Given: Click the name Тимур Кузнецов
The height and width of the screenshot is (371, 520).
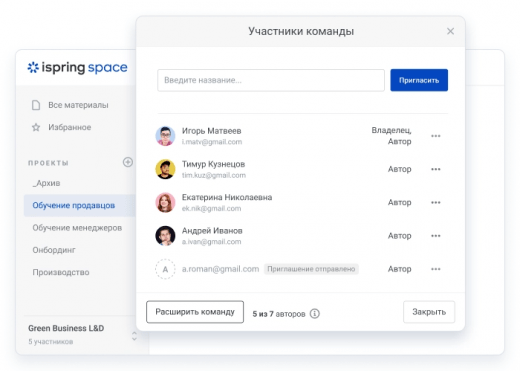Looking at the screenshot, I should [x=213, y=164].
